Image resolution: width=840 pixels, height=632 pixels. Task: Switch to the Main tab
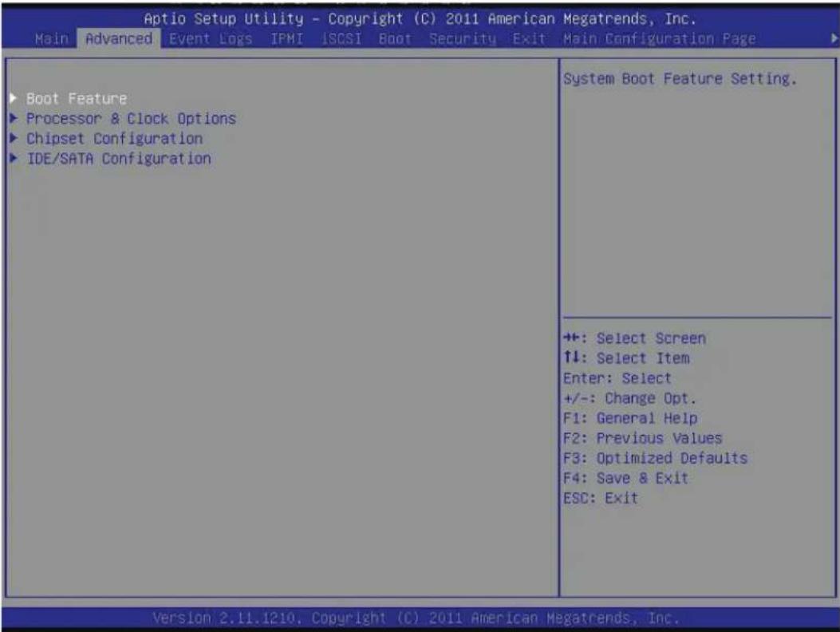coord(52,38)
